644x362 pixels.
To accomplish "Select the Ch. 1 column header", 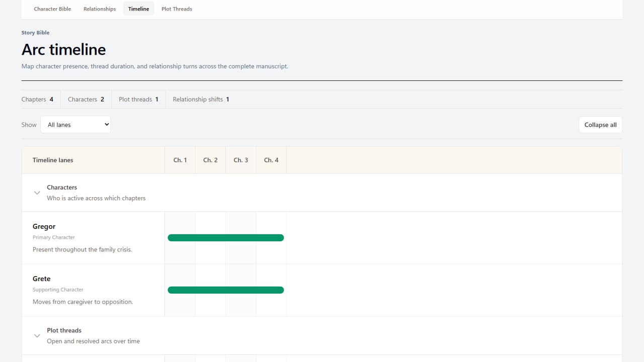I will point(180,160).
